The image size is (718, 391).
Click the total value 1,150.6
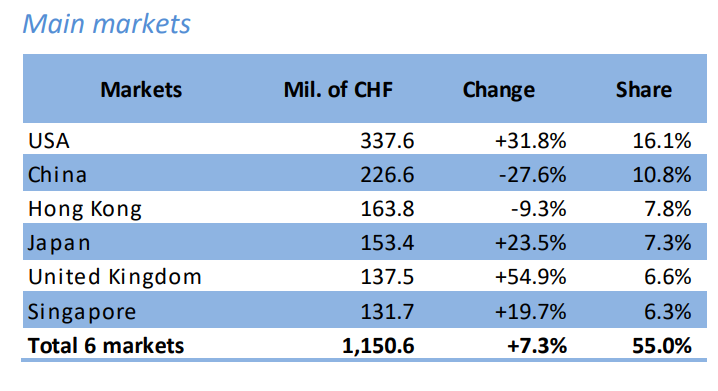pos(378,346)
